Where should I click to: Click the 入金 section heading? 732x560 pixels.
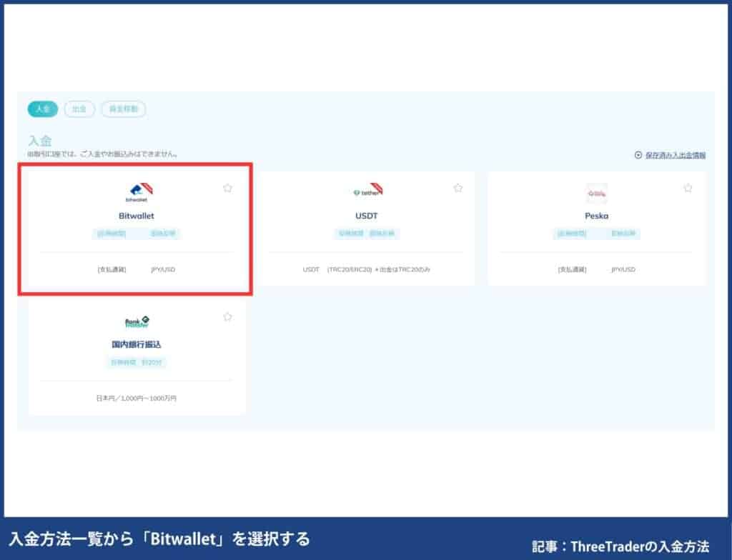pyautogui.click(x=40, y=141)
